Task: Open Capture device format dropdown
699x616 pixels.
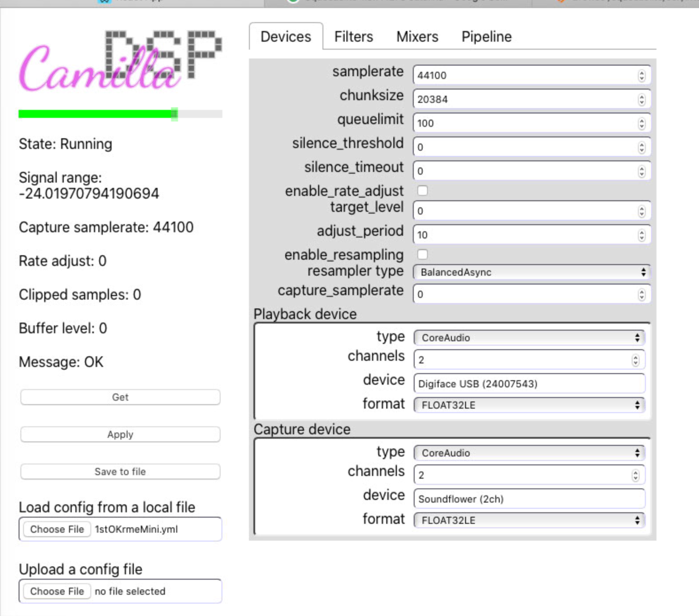Action: [529, 520]
